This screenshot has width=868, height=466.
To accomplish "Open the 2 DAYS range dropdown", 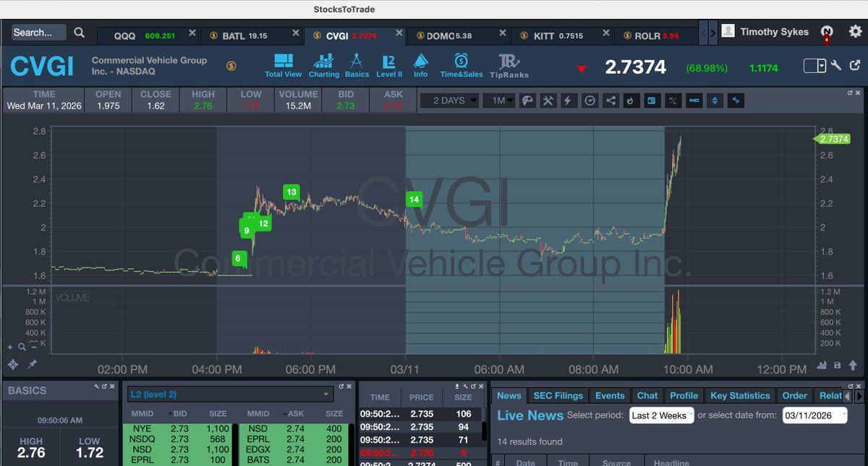I will click(x=450, y=101).
